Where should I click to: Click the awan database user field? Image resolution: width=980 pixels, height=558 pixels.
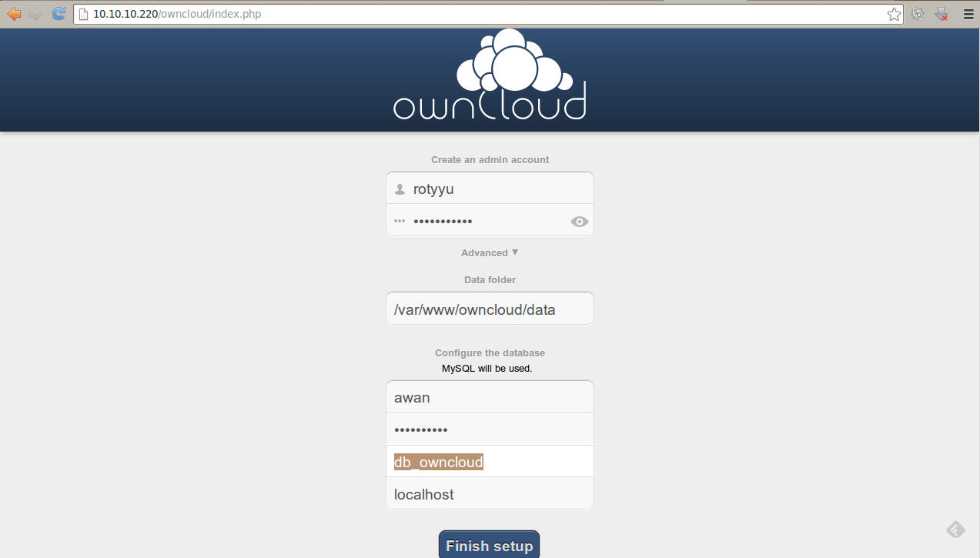[490, 396]
